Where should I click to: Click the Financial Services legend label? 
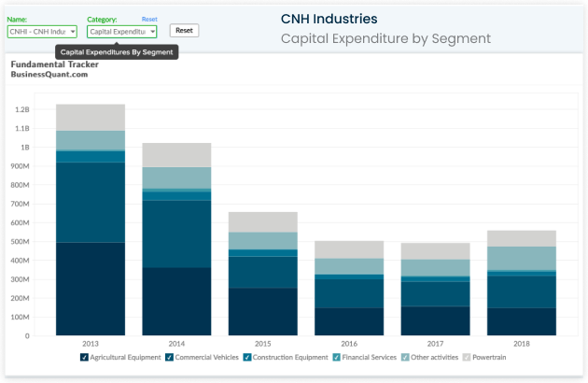369,357
